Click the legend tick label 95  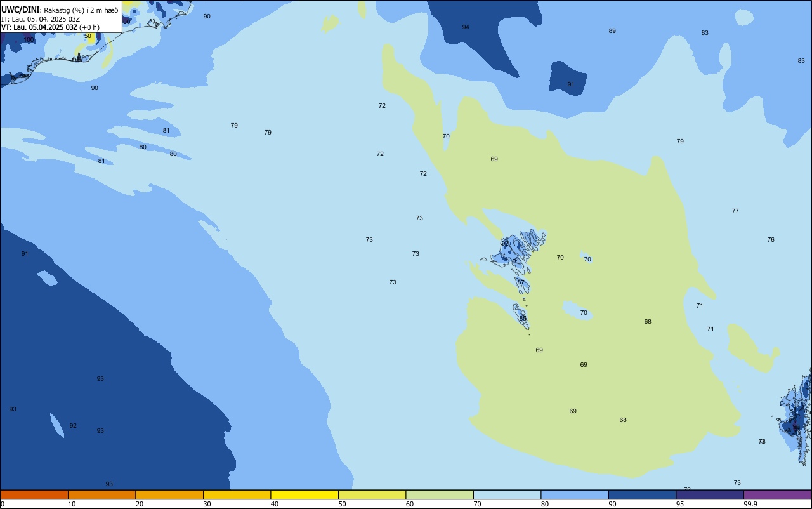680,504
